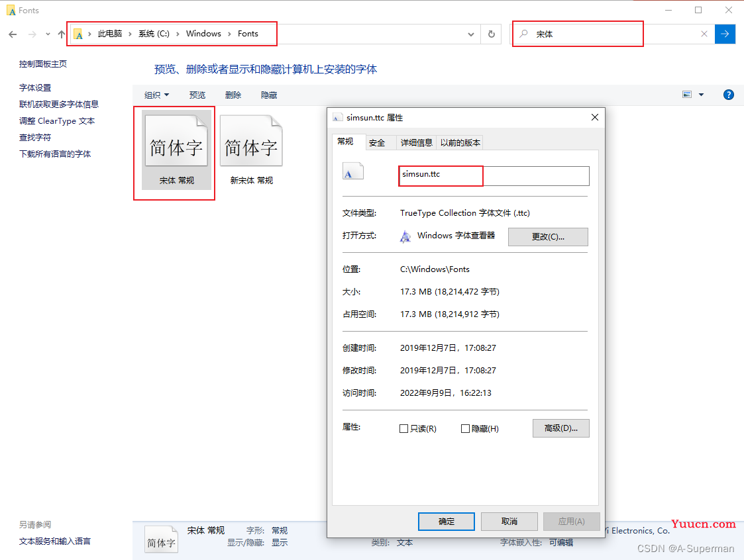744x560 pixels.
Task: Toggle the 隐藏(H) checkbox
Action: tap(466, 429)
